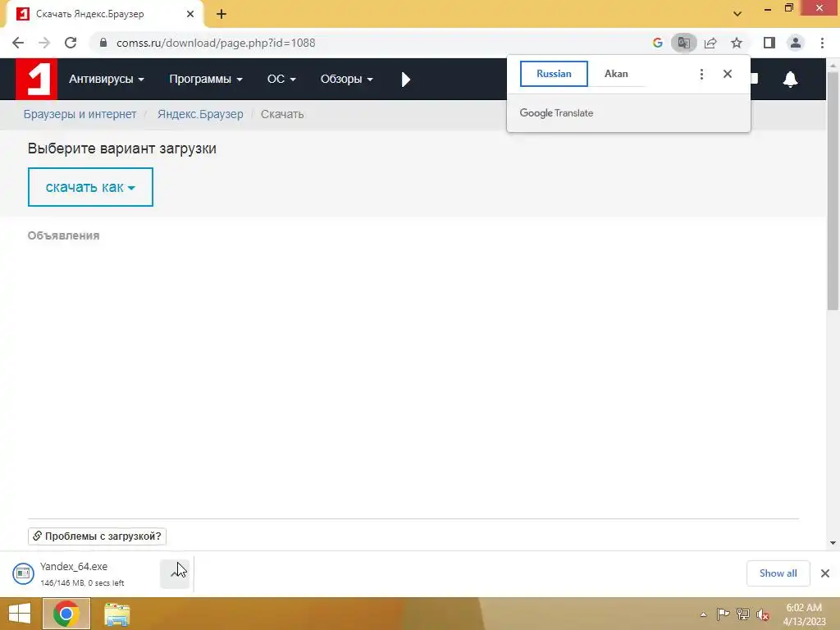Open the Chrome three-dot menu
The image size is (840, 630).
point(822,43)
